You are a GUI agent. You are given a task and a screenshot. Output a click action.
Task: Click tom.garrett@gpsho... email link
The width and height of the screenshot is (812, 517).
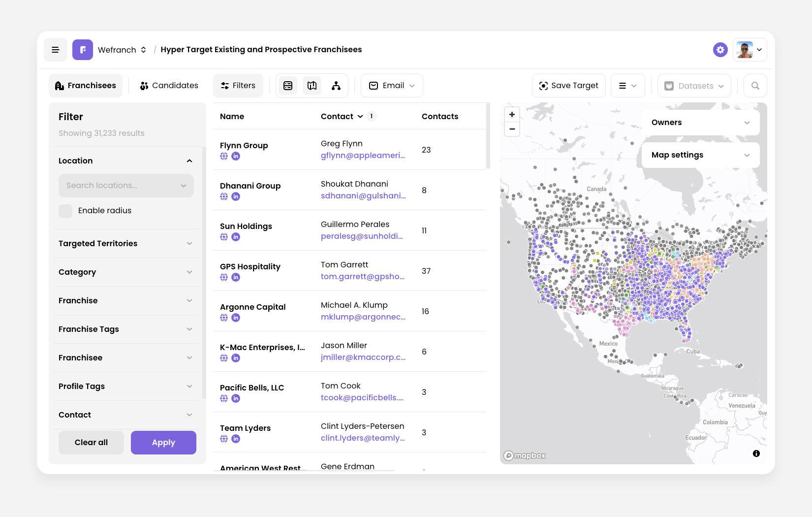363,277
